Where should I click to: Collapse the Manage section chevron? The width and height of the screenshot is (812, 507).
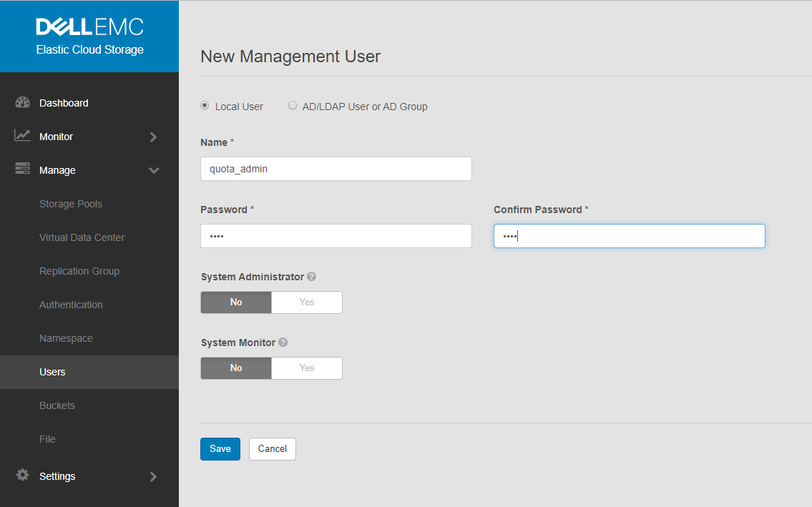point(153,170)
